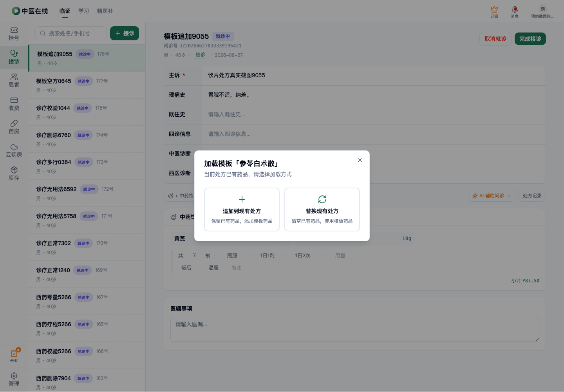Select patient 诊疗多行0384
This screenshot has height=392, width=564.
(x=87, y=166)
